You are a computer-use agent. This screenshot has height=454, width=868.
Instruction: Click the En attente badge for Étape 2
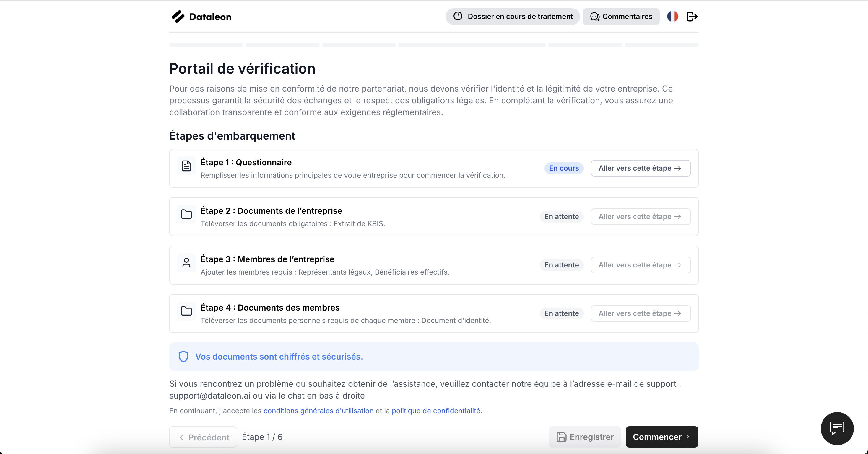coord(561,217)
